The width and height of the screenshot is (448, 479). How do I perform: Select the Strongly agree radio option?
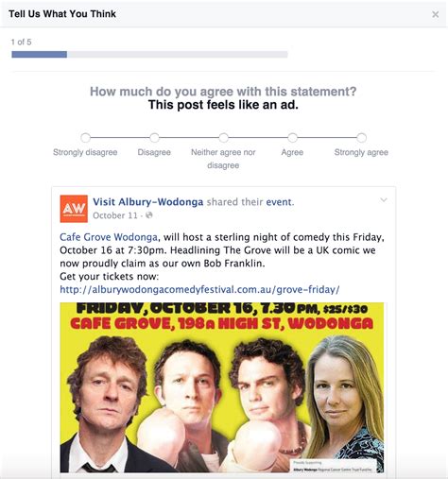pyautogui.click(x=361, y=138)
